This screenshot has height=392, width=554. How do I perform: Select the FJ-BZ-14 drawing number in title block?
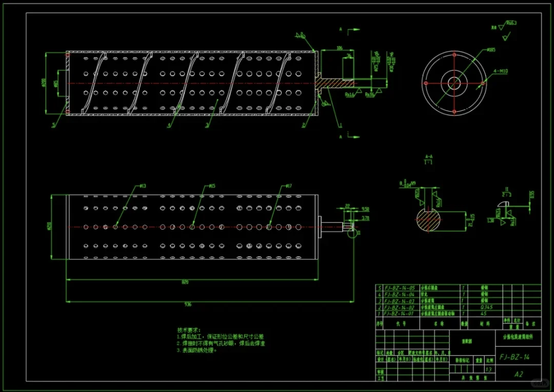click(x=515, y=357)
